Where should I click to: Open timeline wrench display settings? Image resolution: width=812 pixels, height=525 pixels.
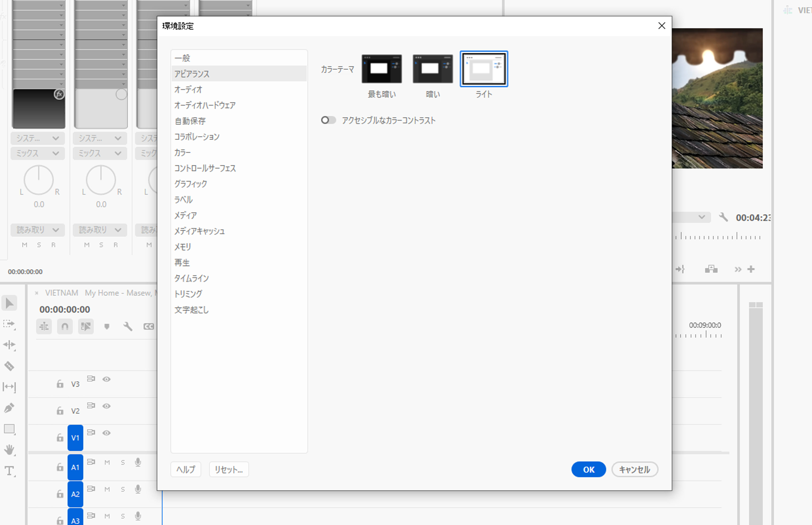click(128, 327)
